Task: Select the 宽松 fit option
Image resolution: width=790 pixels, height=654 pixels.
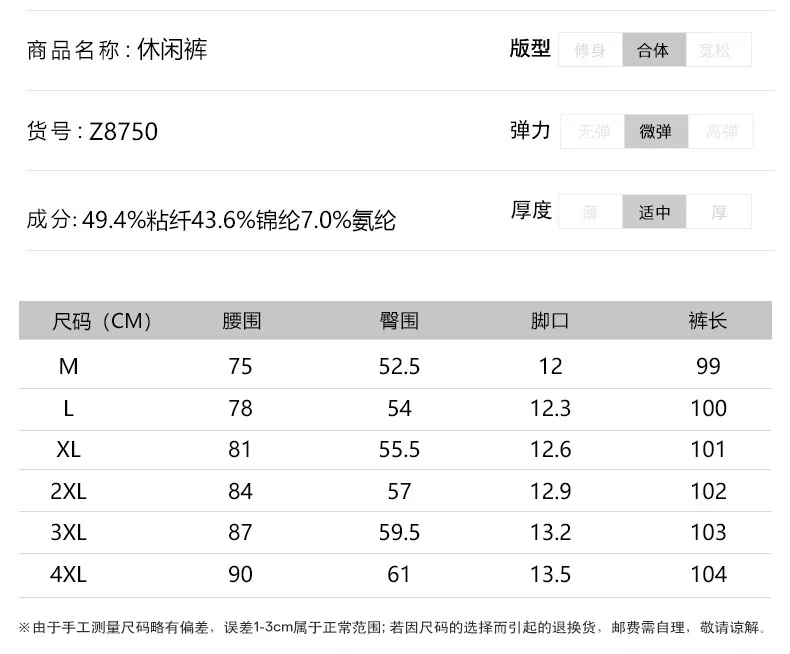Action: coord(718,50)
